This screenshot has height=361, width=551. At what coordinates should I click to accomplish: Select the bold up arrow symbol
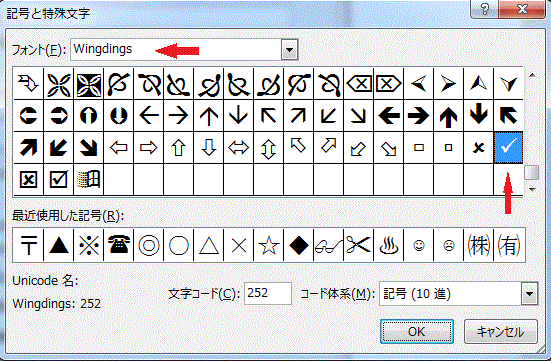(x=448, y=116)
